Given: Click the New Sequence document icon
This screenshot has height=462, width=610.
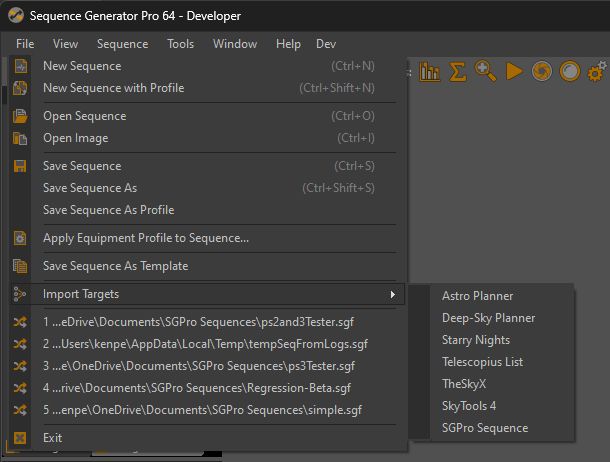Looking at the screenshot, I should click(x=20, y=66).
